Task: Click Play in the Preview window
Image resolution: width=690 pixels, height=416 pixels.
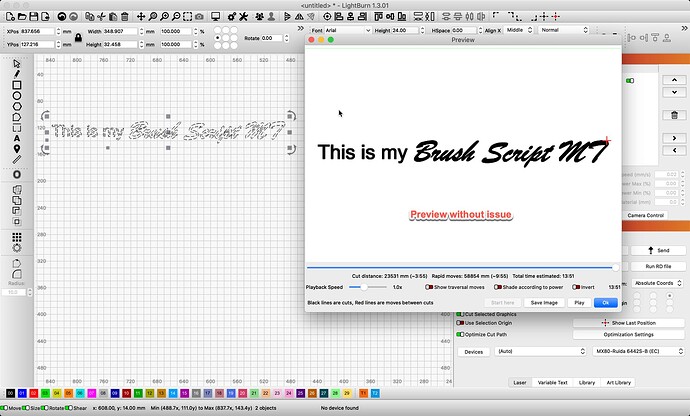Action: click(x=579, y=303)
